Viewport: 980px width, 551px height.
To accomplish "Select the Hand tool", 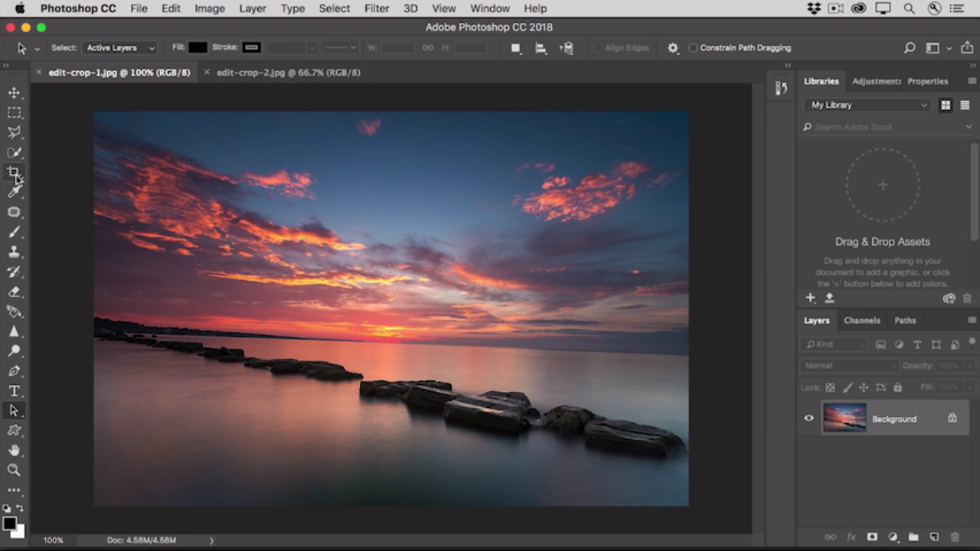I will click(14, 451).
